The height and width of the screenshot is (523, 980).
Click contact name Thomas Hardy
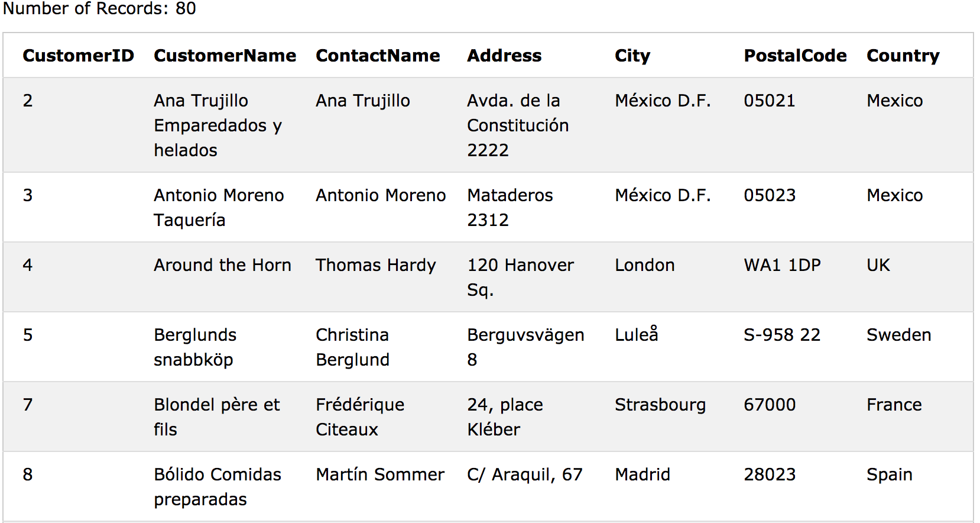pos(375,265)
